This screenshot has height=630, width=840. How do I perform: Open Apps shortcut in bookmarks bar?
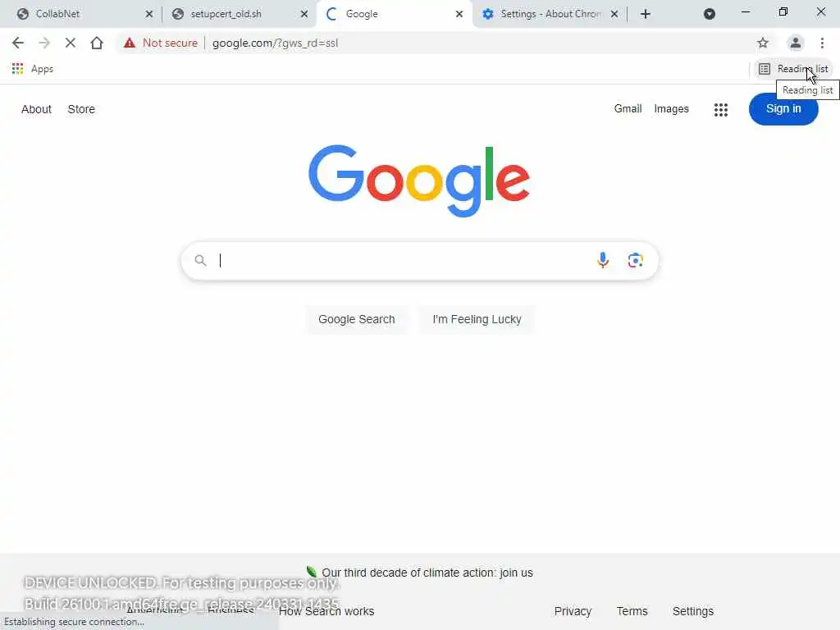tap(33, 69)
